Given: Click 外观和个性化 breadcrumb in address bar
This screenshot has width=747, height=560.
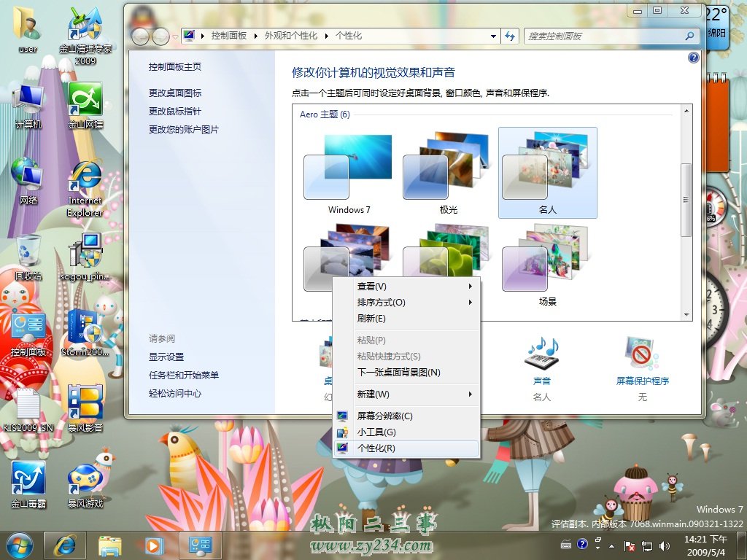Looking at the screenshot, I should pos(290,36).
